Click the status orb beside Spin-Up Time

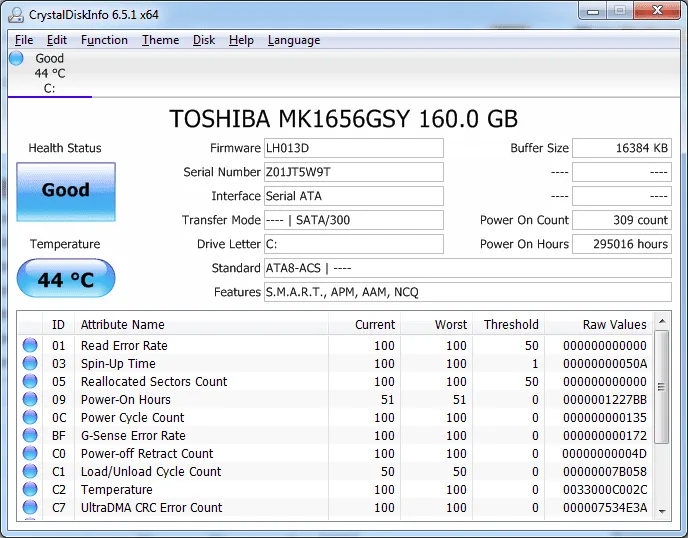pos(31,364)
